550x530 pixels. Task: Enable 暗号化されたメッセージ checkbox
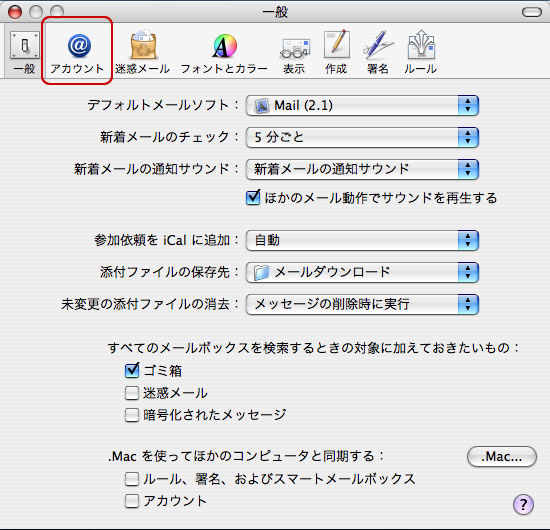(132, 415)
